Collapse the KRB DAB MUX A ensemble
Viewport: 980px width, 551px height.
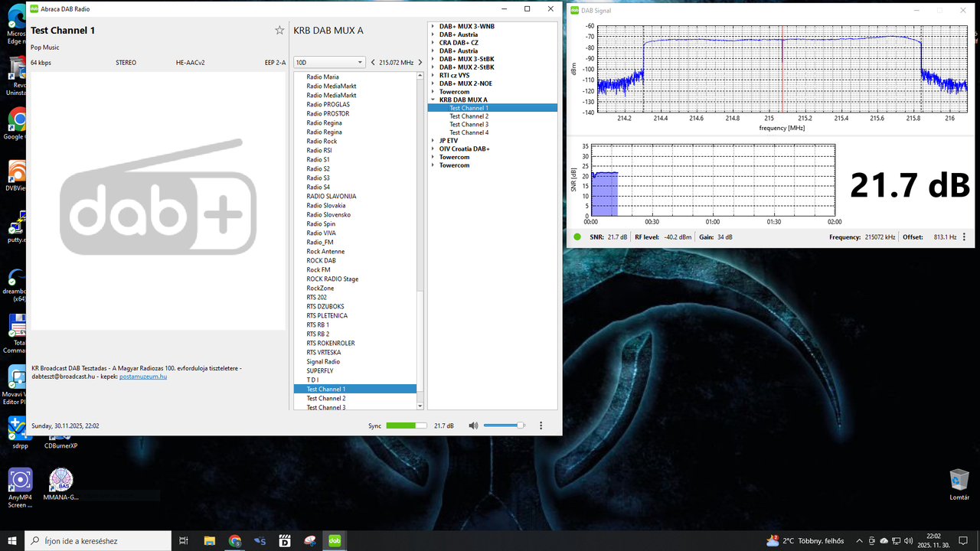pos(433,100)
